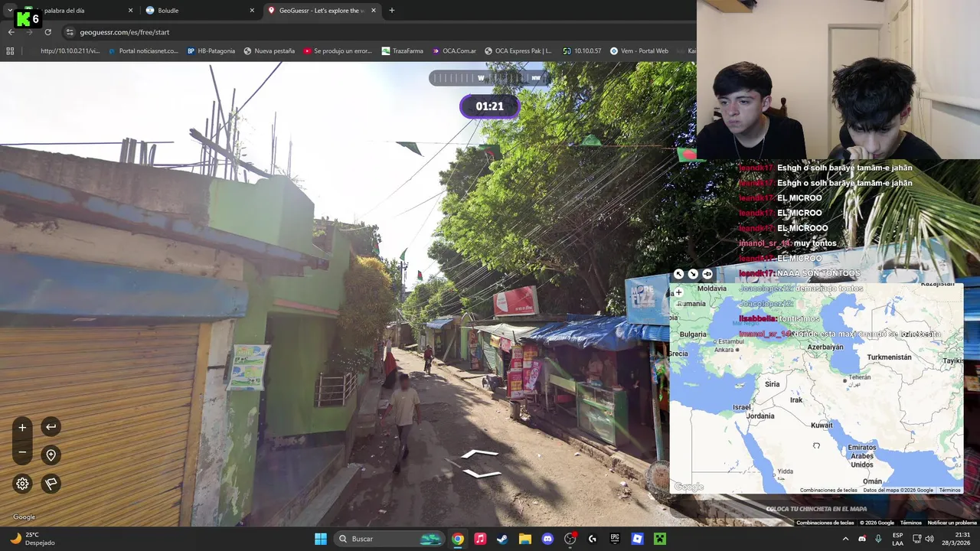This screenshot has width=980, height=551.
Task: Show hidden system tray icons
Action: pyautogui.click(x=845, y=539)
